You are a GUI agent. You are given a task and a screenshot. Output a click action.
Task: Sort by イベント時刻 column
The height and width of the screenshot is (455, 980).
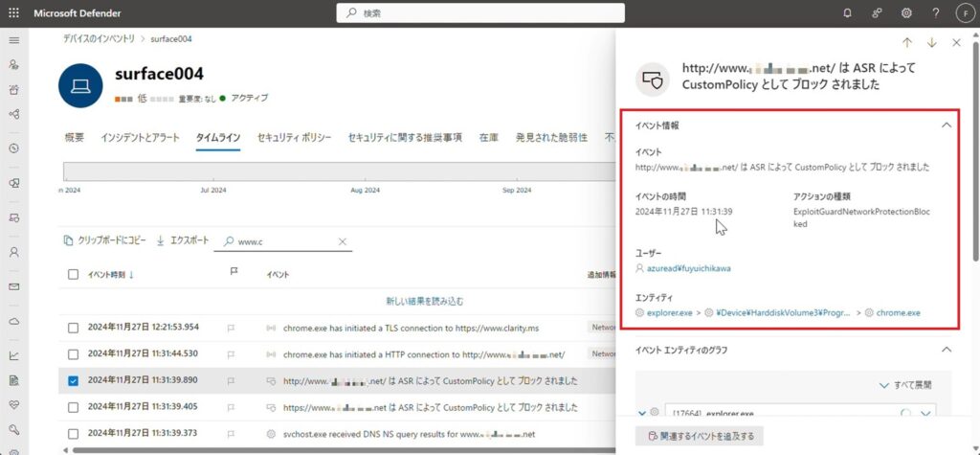110,275
